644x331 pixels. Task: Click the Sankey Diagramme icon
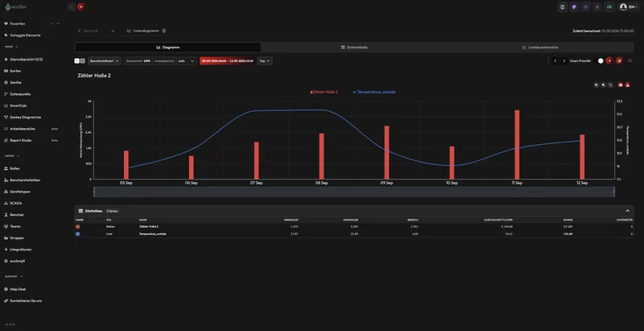6,117
